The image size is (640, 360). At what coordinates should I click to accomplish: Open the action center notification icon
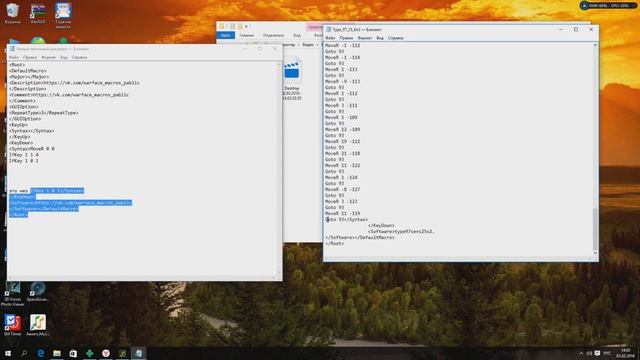(x=597, y=353)
